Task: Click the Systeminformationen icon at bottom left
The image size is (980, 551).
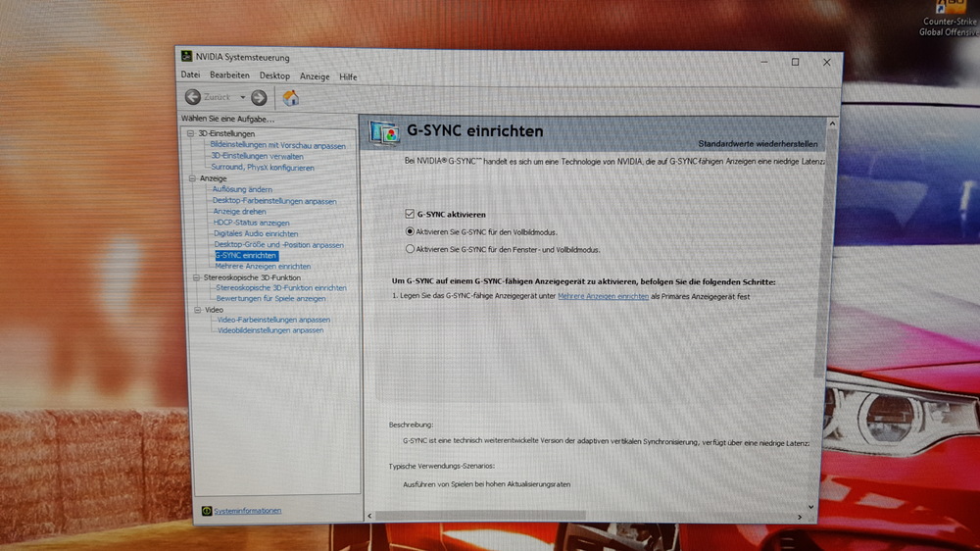Action: 206,510
